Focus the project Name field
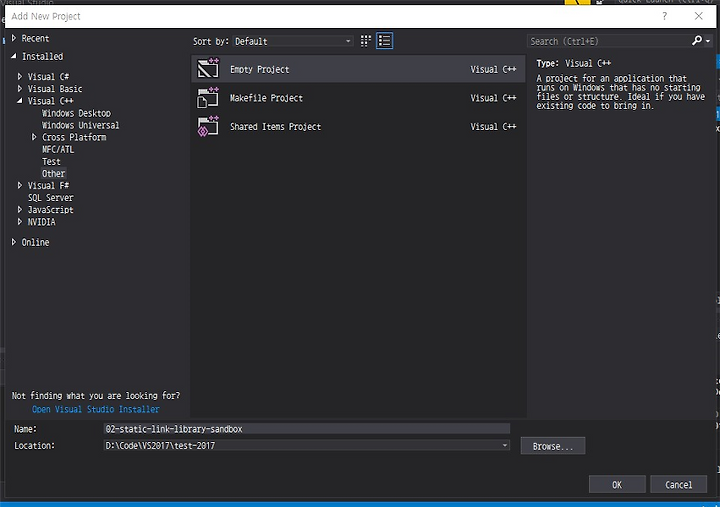Viewport: 720px width, 507px height. (307, 428)
